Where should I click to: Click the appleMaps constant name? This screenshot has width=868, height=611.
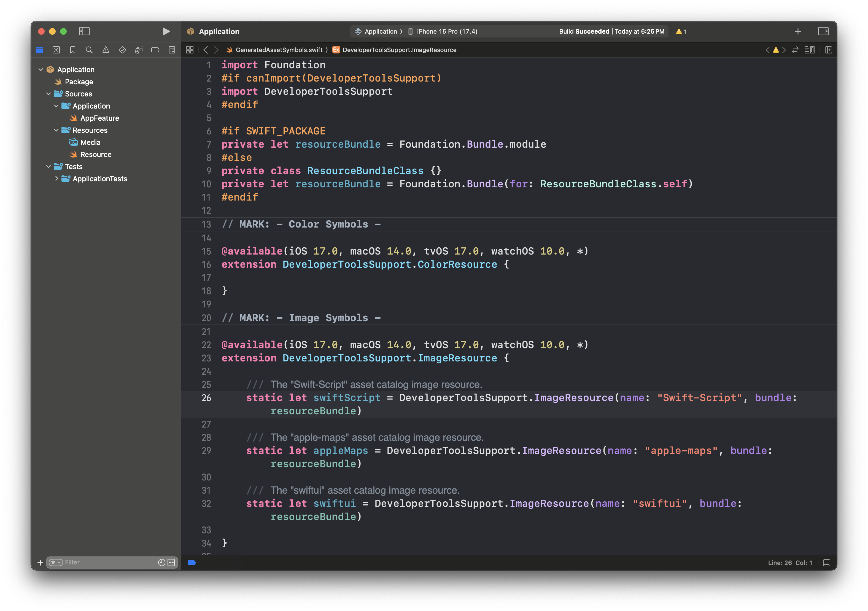pos(341,450)
